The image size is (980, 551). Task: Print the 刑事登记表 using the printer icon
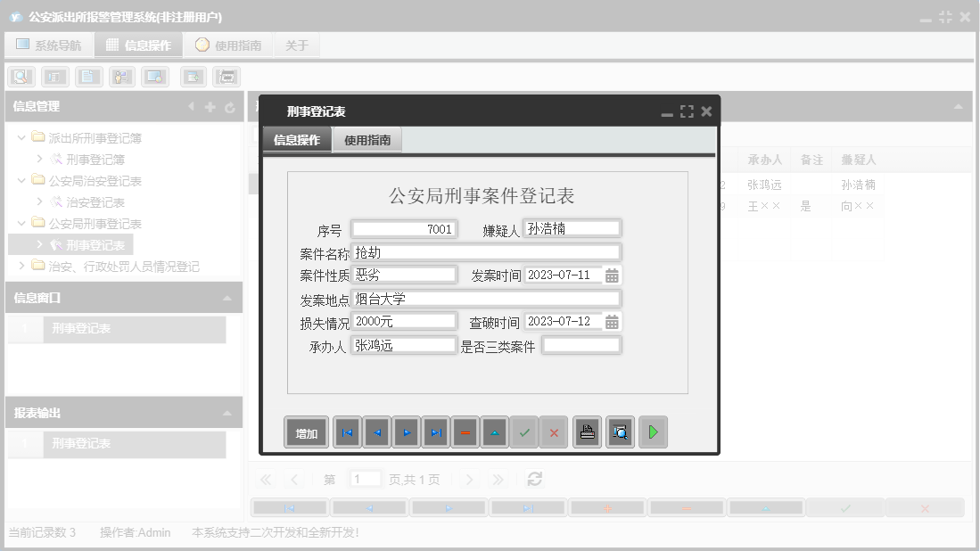point(587,432)
